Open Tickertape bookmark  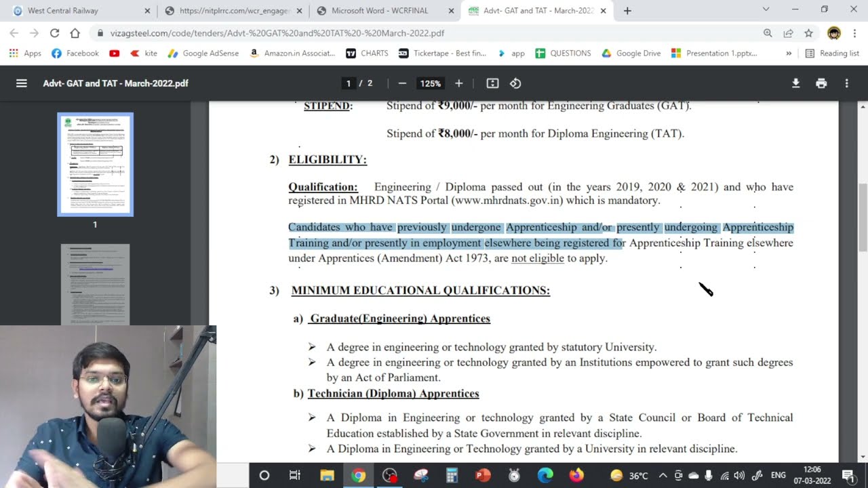pos(442,53)
